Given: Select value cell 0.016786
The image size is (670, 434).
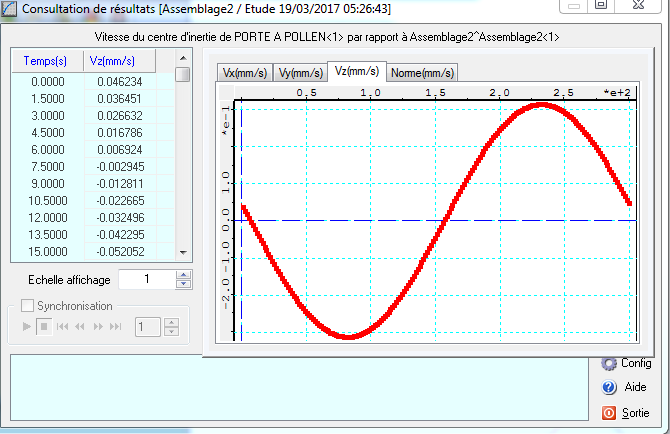Looking at the screenshot, I should [120, 133].
